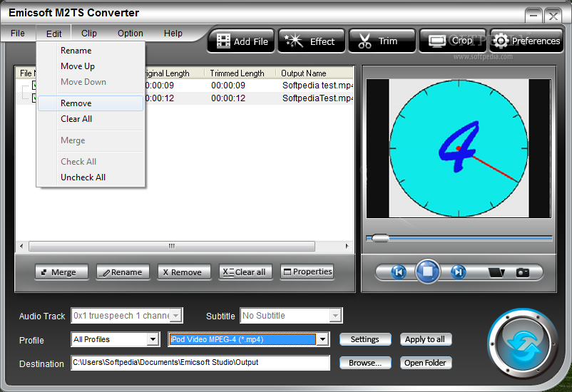The image size is (572, 392).
Task: Open the Option menu
Action: (x=131, y=33)
